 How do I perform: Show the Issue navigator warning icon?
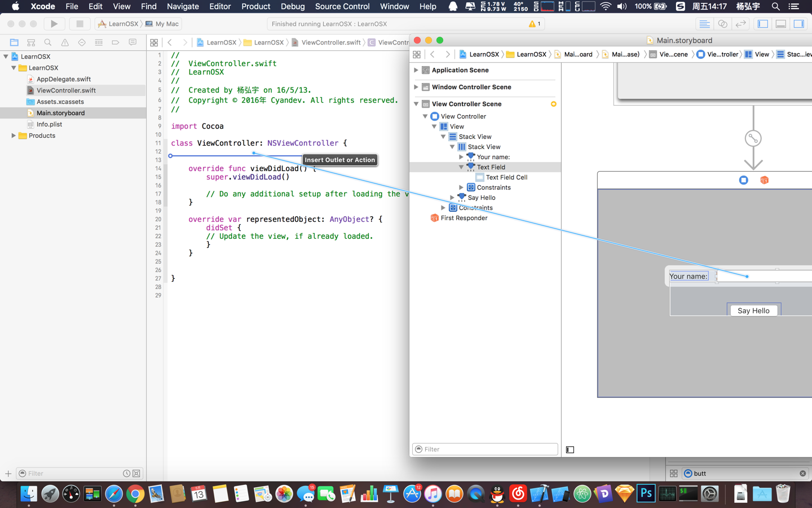[65, 42]
